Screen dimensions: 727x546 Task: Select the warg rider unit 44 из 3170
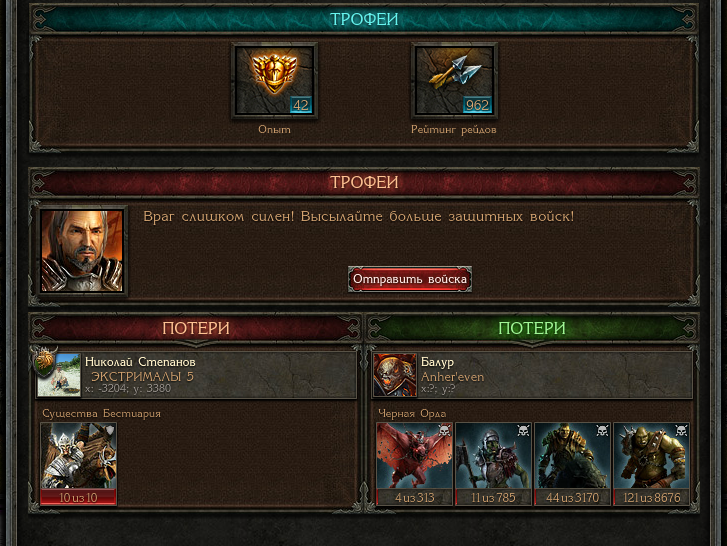(x=572, y=463)
